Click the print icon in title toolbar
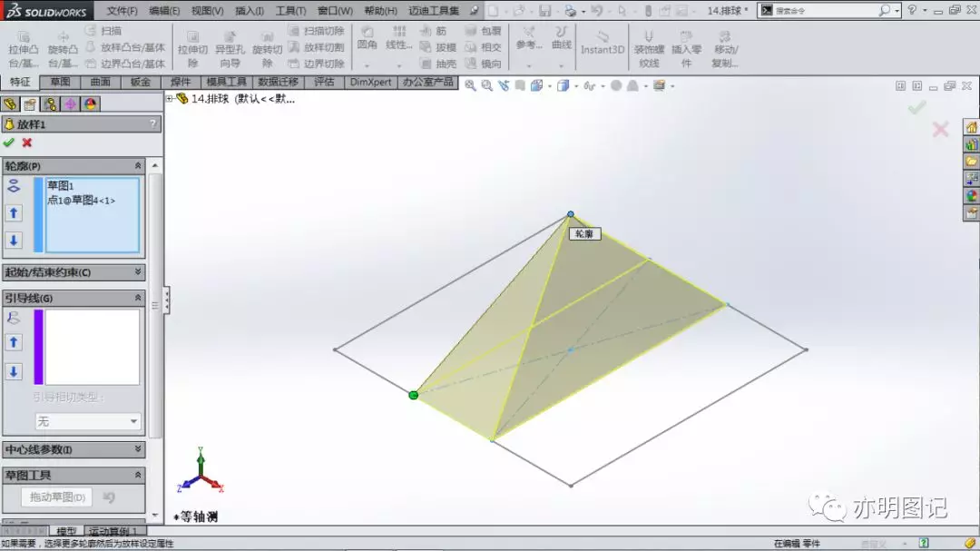980x551 pixels. 569,11
